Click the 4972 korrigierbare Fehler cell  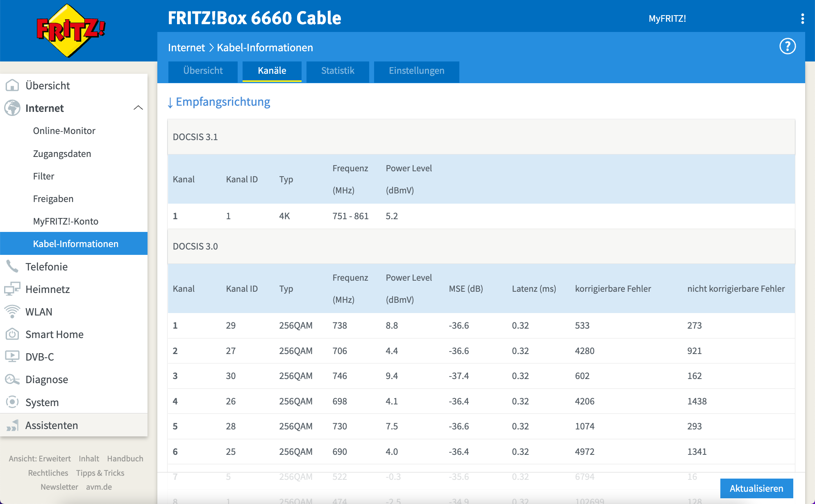[585, 452]
